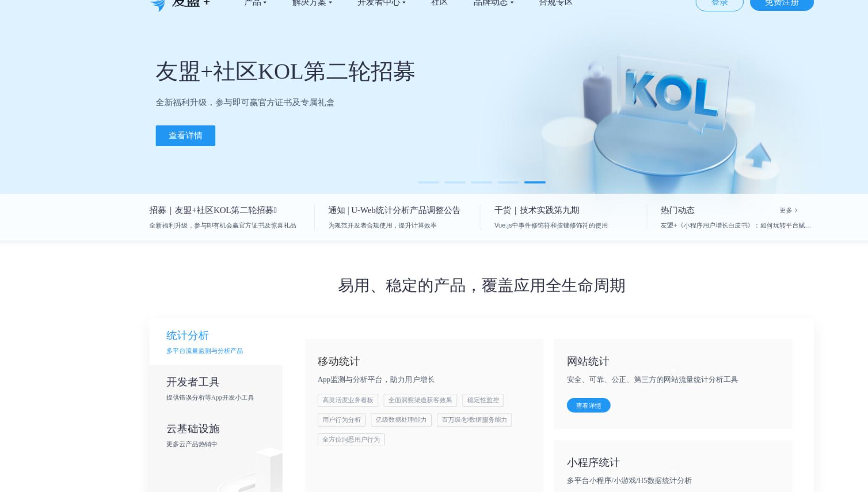The height and width of the screenshot is (492, 868).
Task: Click the 免费注册 button
Action: pos(782,3)
